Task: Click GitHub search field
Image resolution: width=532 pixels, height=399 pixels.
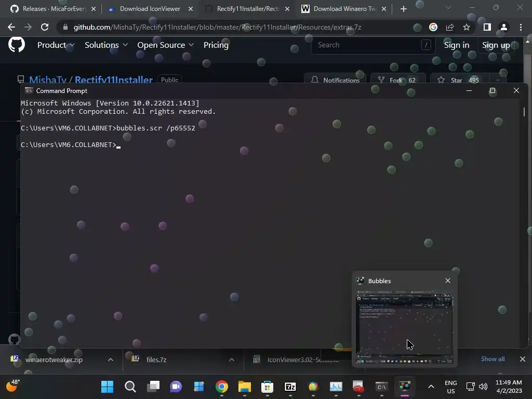Action: point(373,45)
